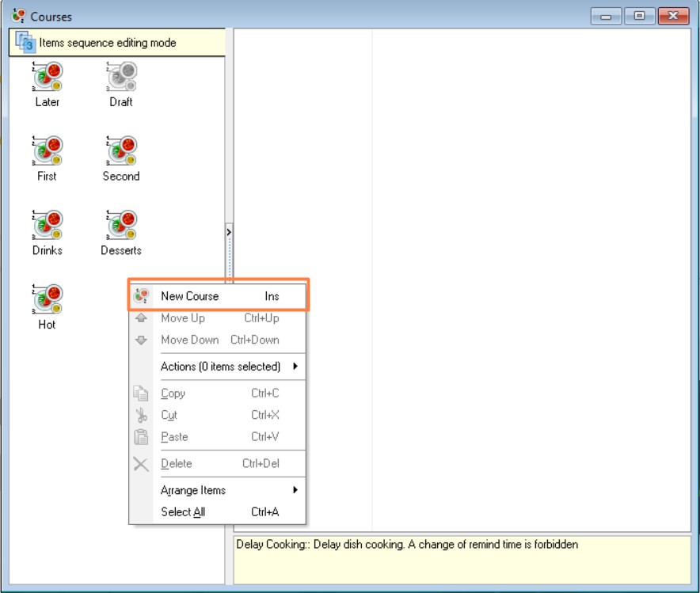Image resolution: width=700 pixels, height=593 pixels.
Task: Select the Hot course icon
Action: click(47, 299)
